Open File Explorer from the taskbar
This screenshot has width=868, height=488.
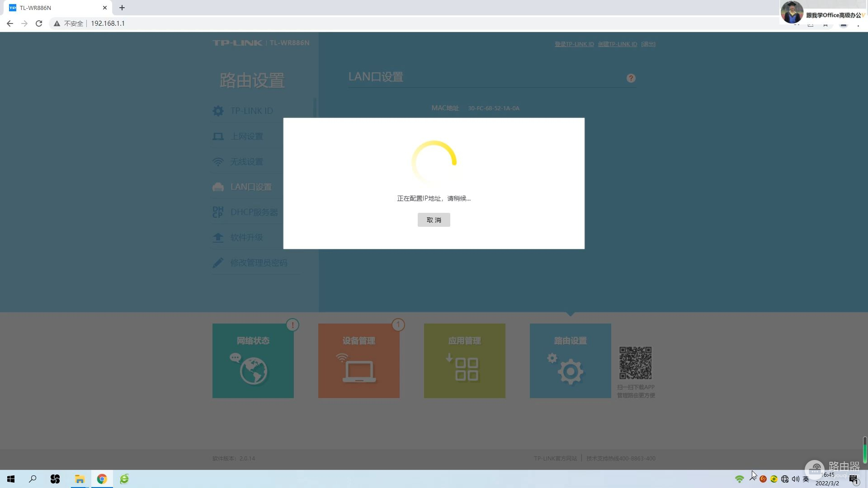coord(80,479)
